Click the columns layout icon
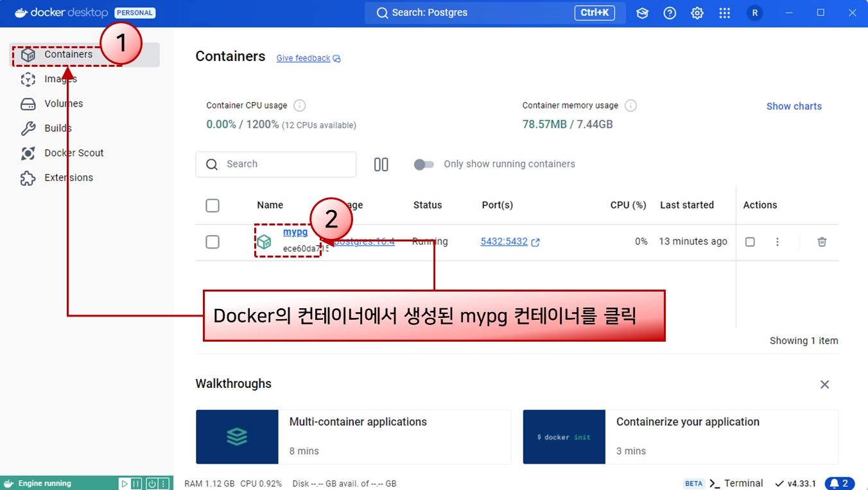 [381, 164]
